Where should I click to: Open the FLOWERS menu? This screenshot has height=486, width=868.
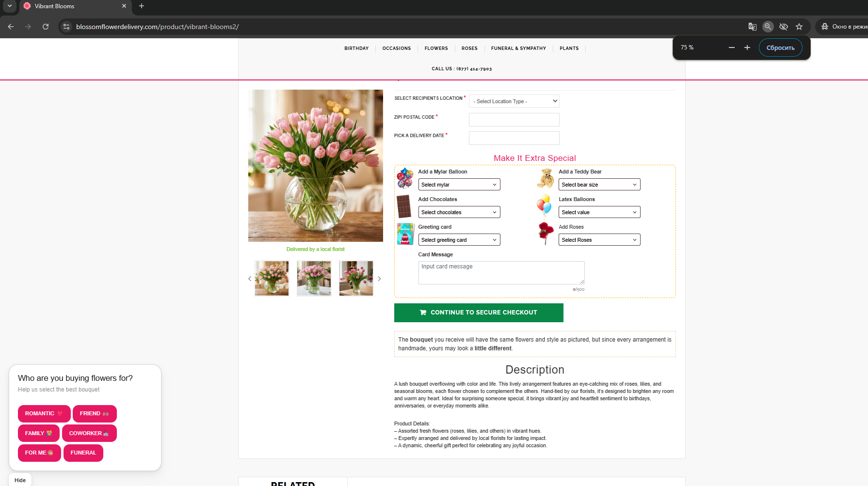436,48
